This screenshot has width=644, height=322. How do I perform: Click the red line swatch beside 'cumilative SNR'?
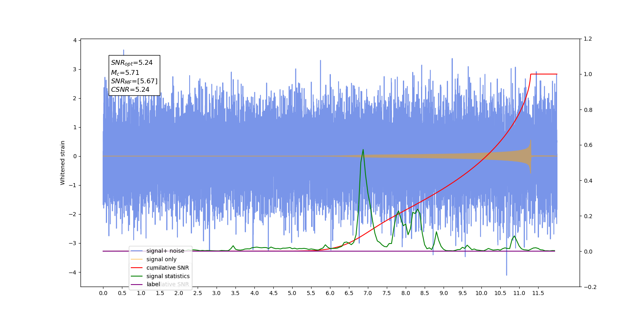[x=137, y=268]
